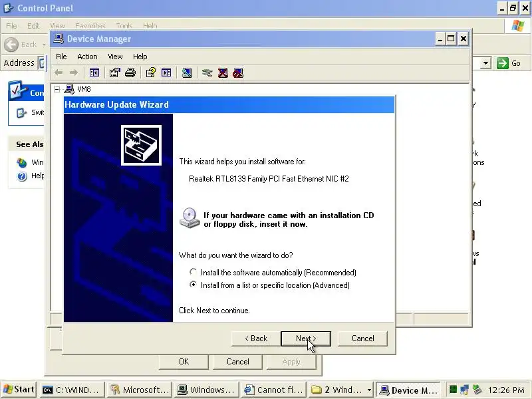Open the 2 Wind... taskbar group

click(341, 390)
